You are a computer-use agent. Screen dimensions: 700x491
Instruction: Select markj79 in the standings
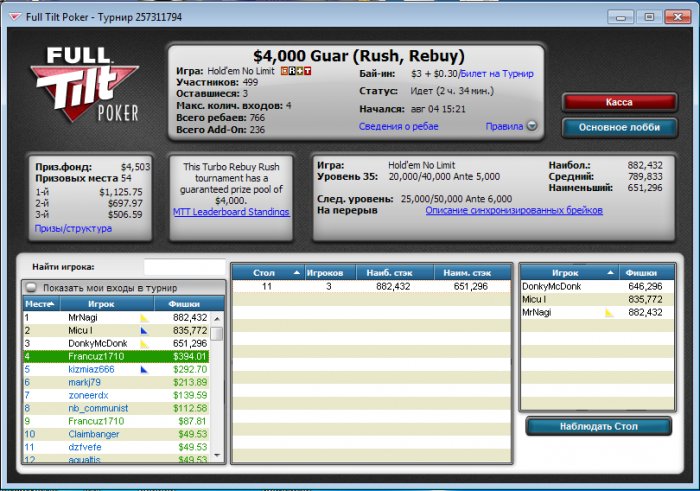pyautogui.click(x=116, y=383)
